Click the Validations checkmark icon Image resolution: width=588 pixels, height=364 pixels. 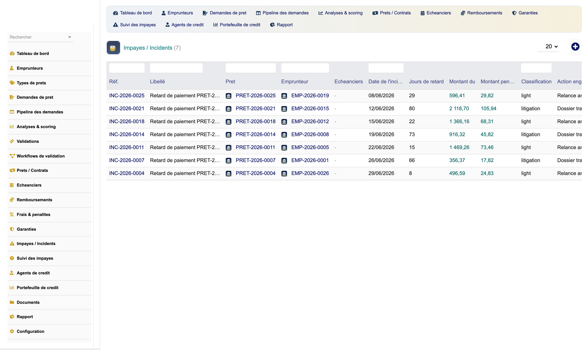pyautogui.click(x=12, y=141)
